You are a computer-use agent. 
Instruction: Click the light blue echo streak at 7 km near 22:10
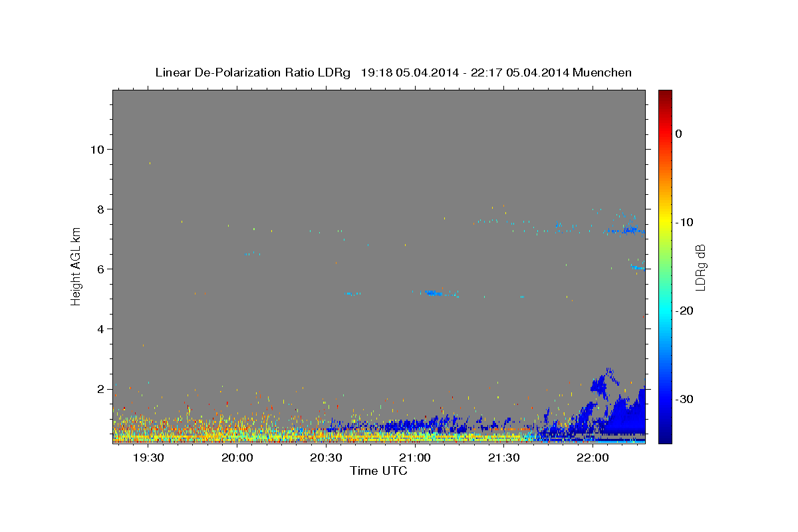(626, 230)
